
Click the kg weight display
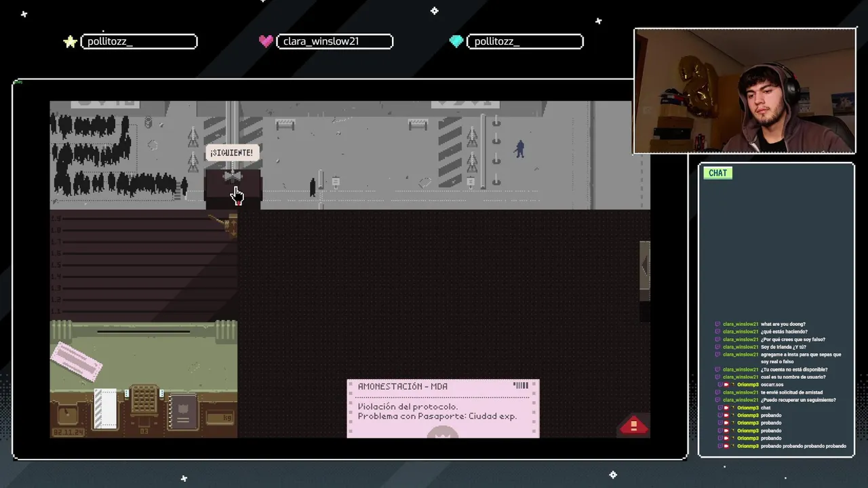219,418
